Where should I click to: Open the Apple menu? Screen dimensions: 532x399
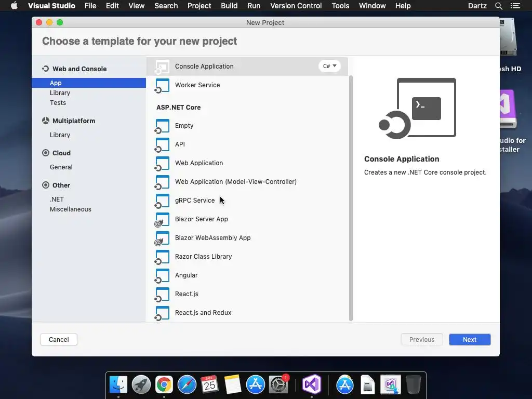[14, 5]
